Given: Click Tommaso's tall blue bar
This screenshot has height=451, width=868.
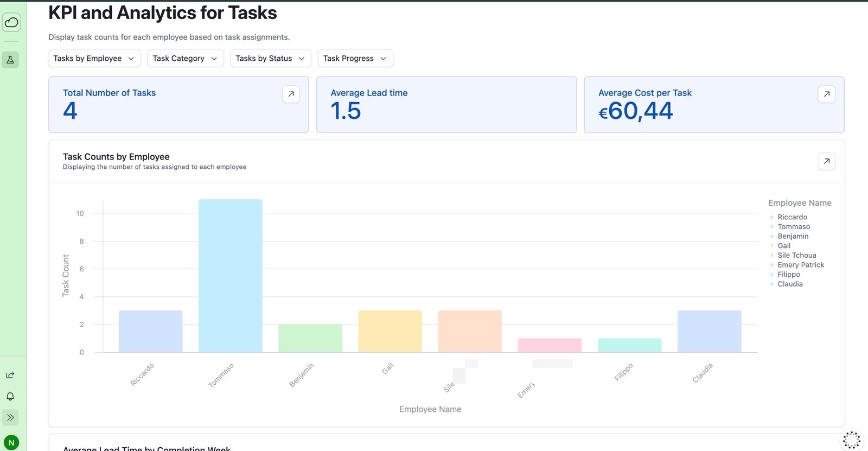Looking at the screenshot, I should pyautogui.click(x=231, y=276).
